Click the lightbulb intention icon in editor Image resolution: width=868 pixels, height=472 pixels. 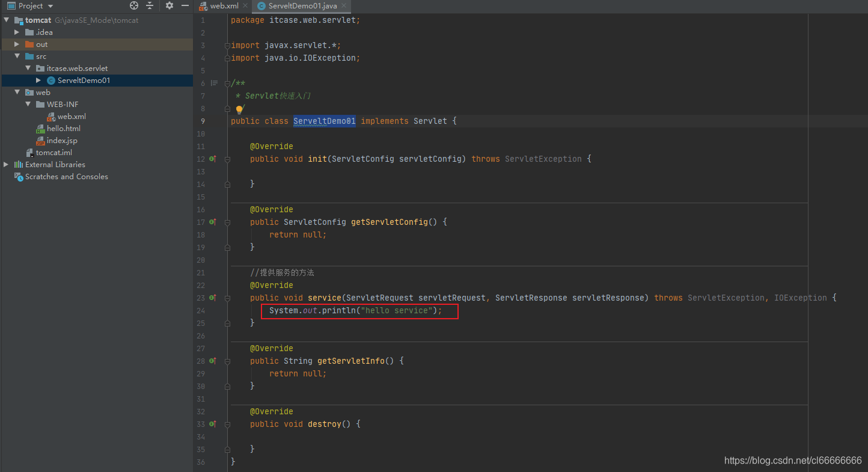pos(239,109)
